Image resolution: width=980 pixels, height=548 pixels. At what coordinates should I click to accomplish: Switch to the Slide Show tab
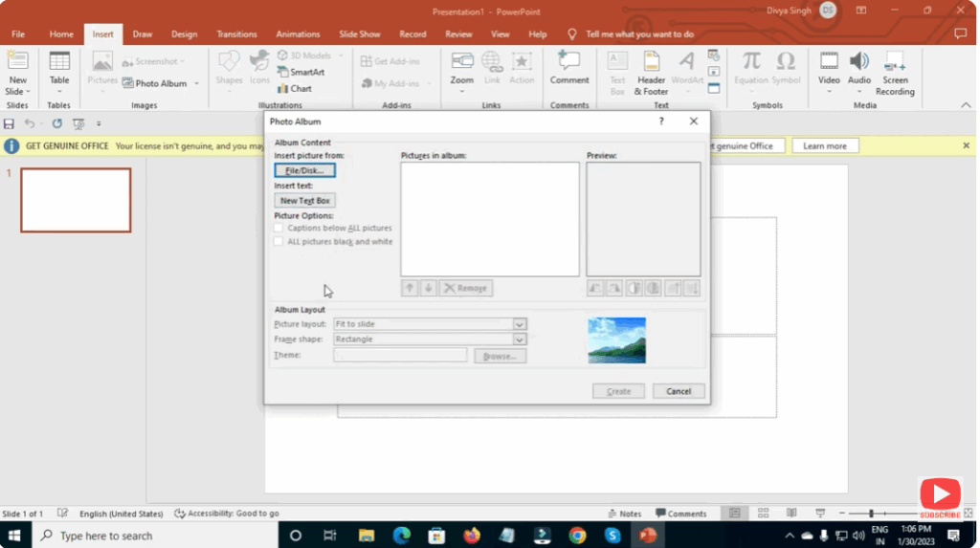click(x=360, y=34)
